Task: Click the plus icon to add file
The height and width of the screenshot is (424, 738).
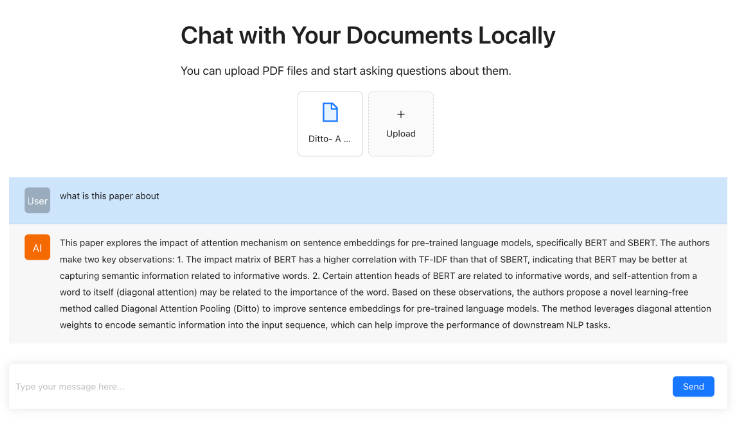Action: point(401,114)
